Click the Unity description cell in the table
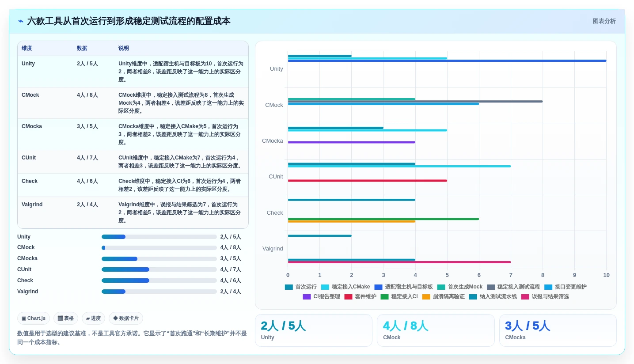The image size is (634, 364). tap(181, 72)
